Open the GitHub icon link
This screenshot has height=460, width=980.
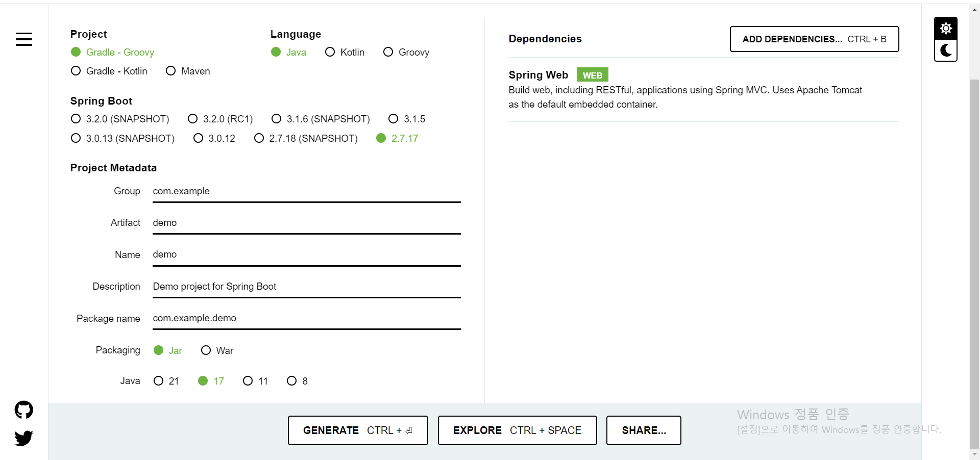click(24, 410)
